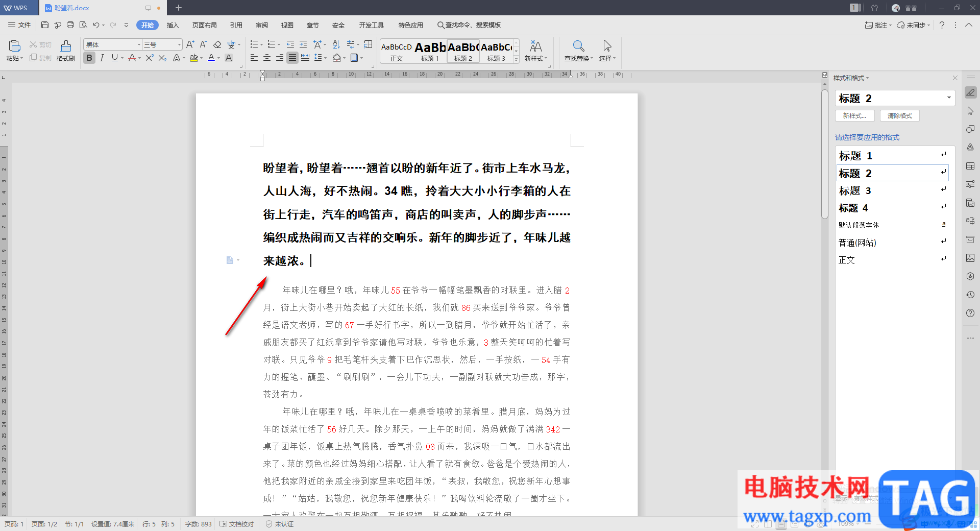Center align the paragraph

(x=266, y=58)
